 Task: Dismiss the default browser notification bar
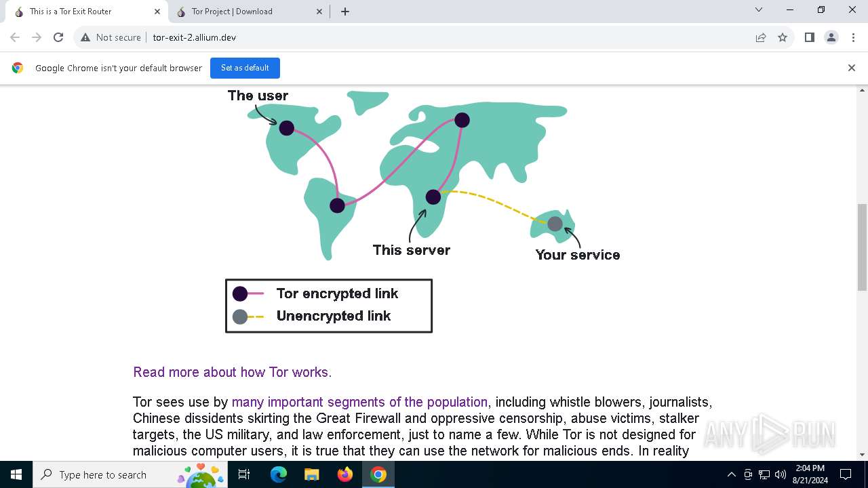[x=852, y=68]
